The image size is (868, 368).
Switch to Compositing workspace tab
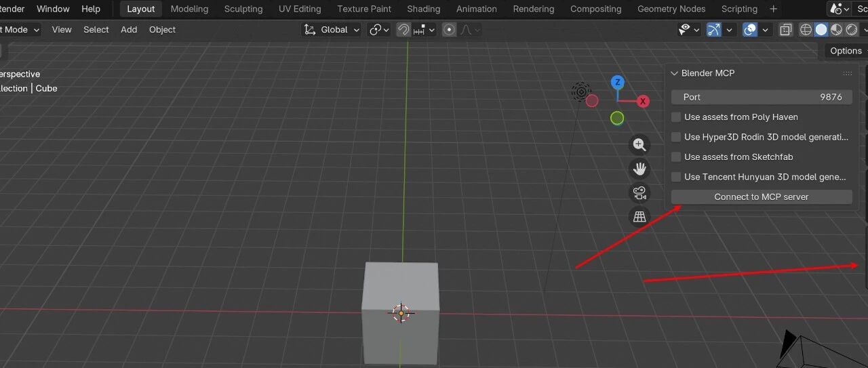[596, 9]
